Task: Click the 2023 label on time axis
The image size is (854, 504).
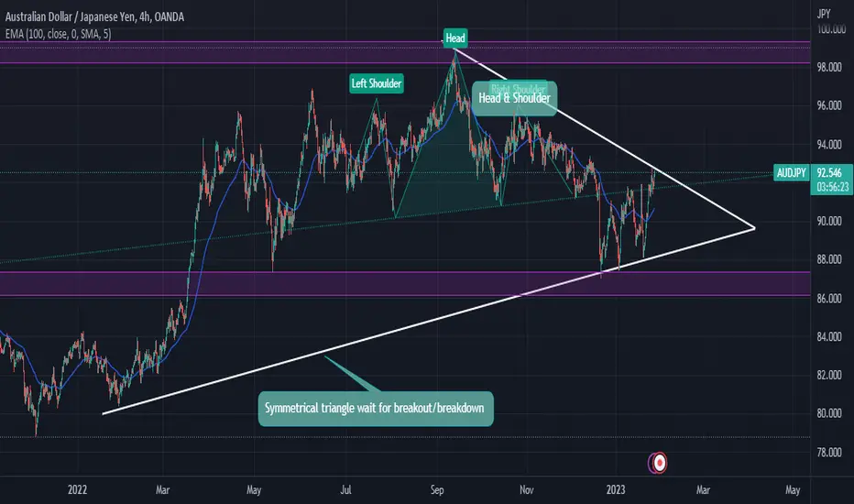Action: (x=616, y=489)
